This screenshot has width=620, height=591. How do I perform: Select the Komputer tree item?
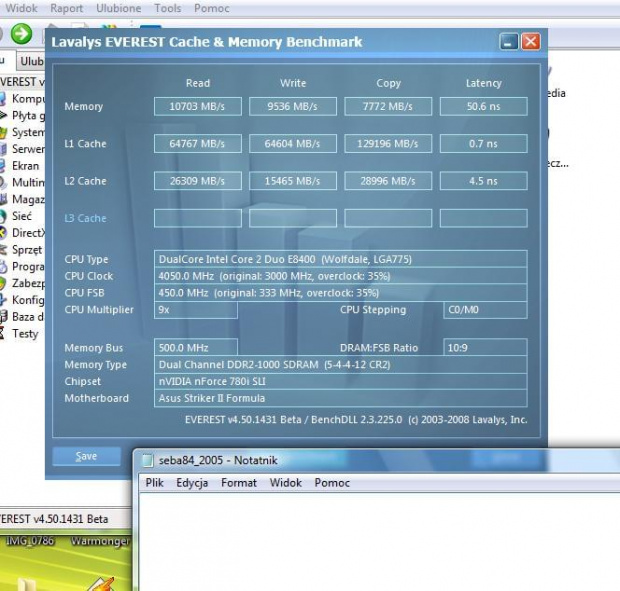pyautogui.click(x=23, y=98)
